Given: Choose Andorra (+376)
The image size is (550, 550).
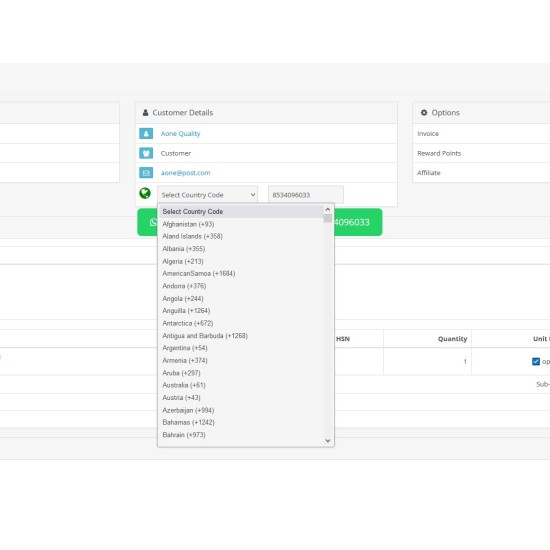Looking at the screenshot, I should tap(241, 286).
